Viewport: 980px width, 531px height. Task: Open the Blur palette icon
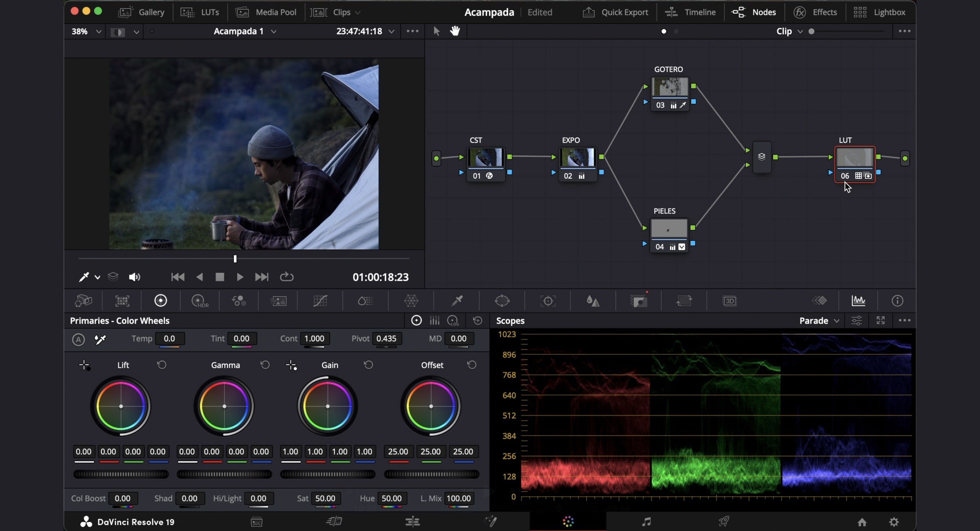pos(593,301)
